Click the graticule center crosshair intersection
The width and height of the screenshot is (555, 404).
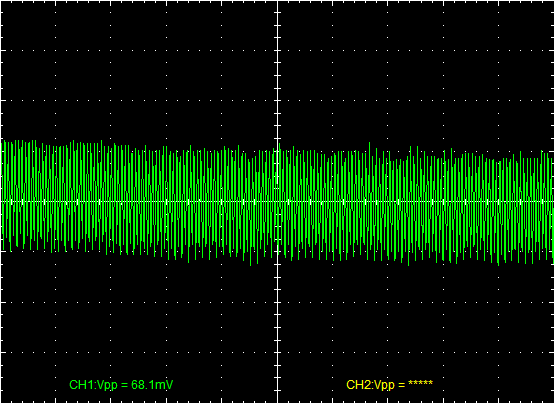278,202
